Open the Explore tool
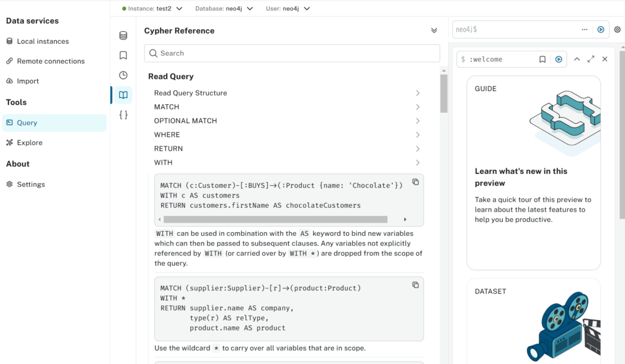625x364 pixels. (x=54, y=143)
